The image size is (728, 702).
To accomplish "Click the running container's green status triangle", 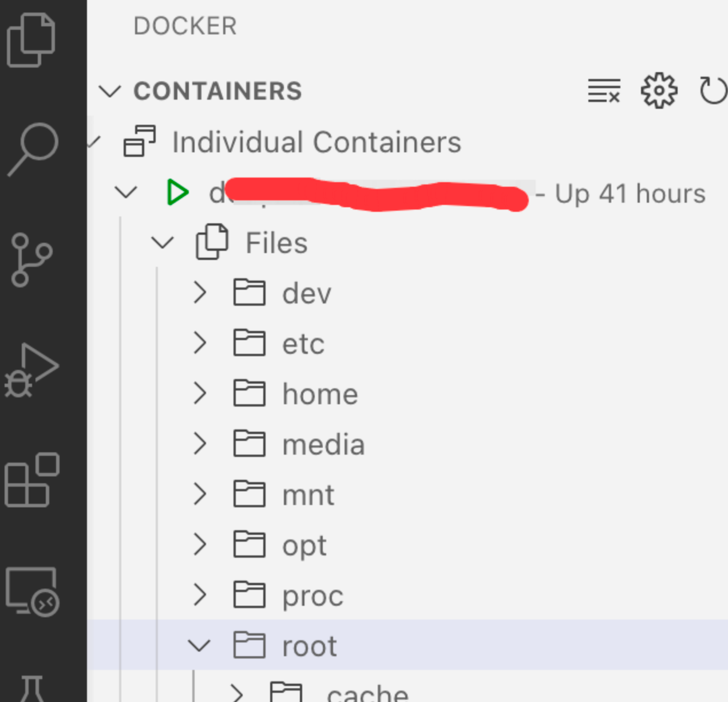I will [178, 192].
